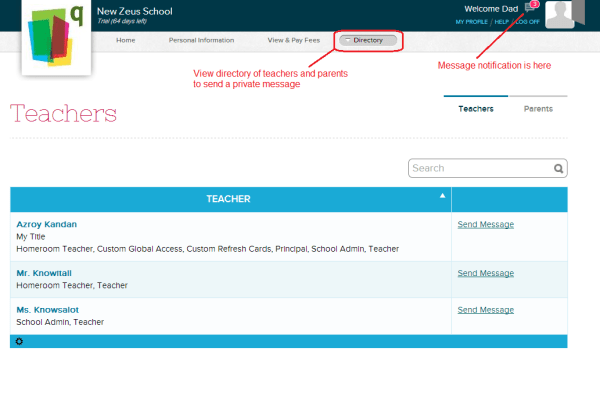Screen dimensions: 600x394
Task: Toggle the TEACHER column sort arrow
Action: [442, 195]
